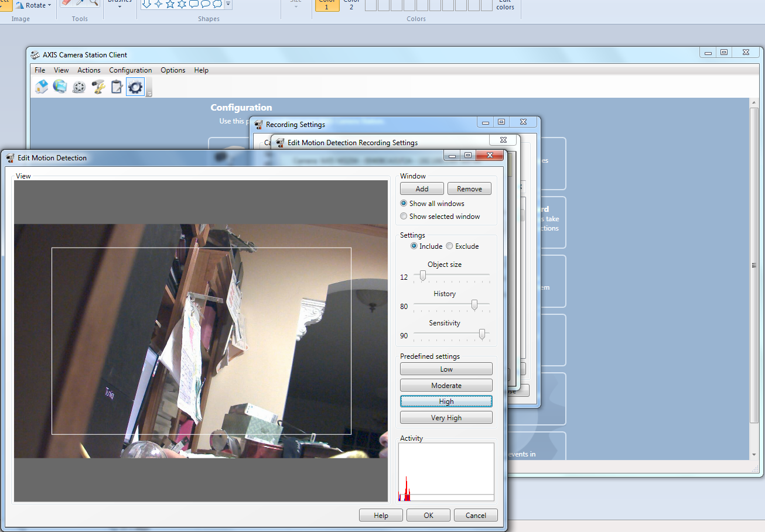This screenshot has height=532, width=765.
Task: Expand the Paint shapes gallery arrow
Action: point(228,4)
